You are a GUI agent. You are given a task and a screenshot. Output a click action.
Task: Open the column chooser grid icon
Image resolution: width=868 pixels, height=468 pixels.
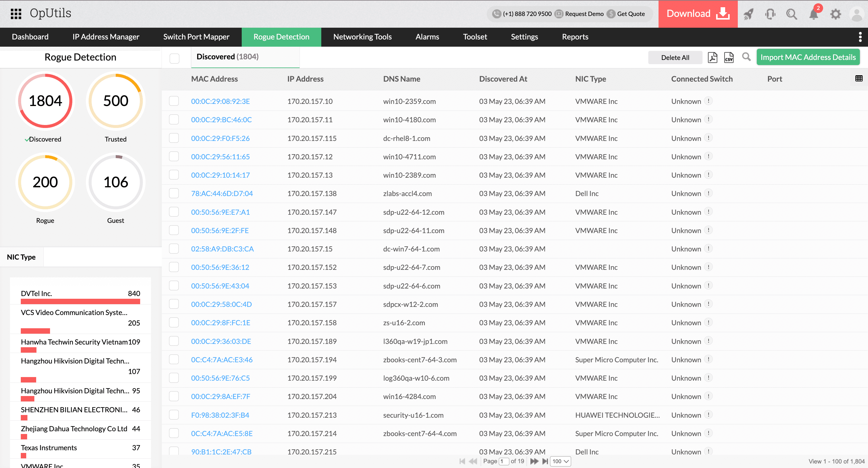859,78
